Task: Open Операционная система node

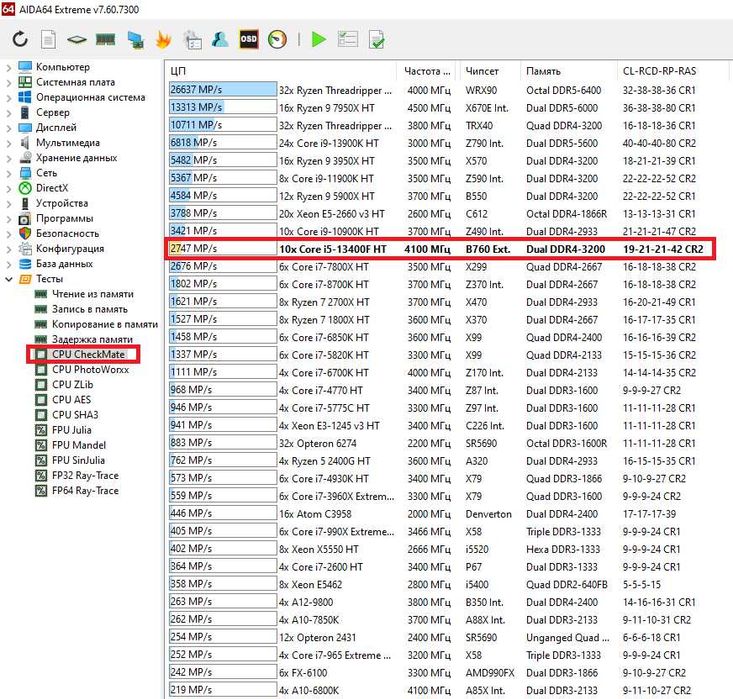Action: (x=91, y=97)
